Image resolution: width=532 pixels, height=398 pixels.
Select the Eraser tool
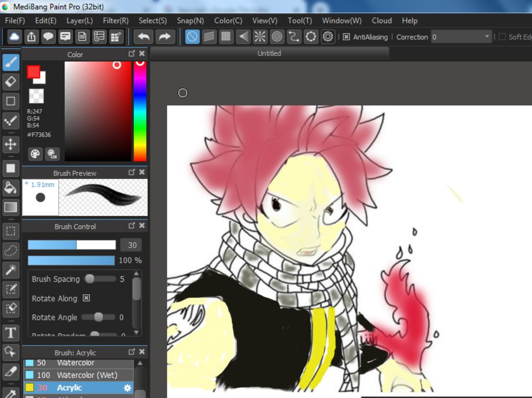11,82
